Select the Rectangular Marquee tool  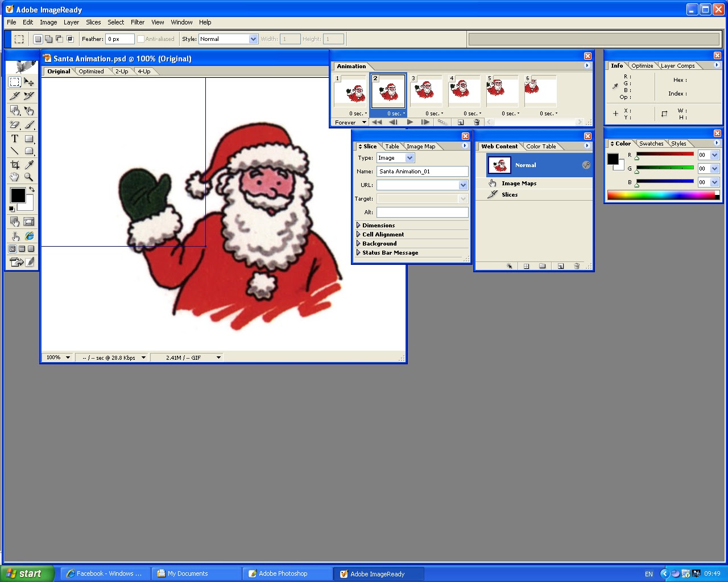coord(15,82)
